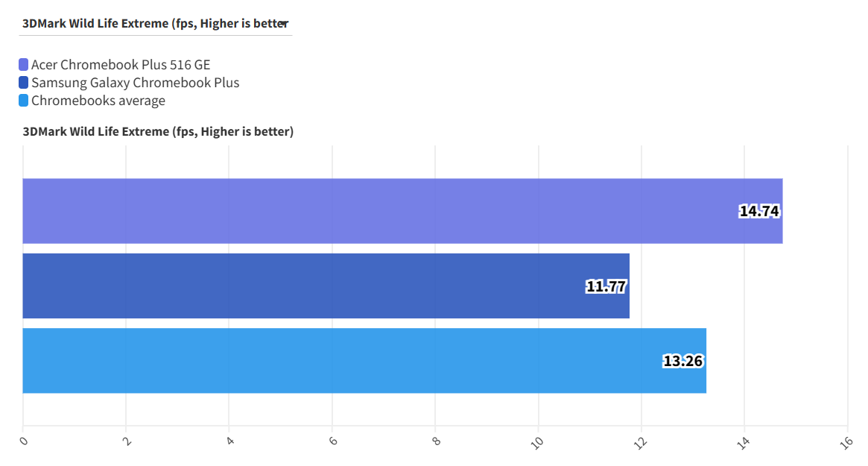Click the 0 tick on the x-axis
868x466 pixels.
pos(24,441)
